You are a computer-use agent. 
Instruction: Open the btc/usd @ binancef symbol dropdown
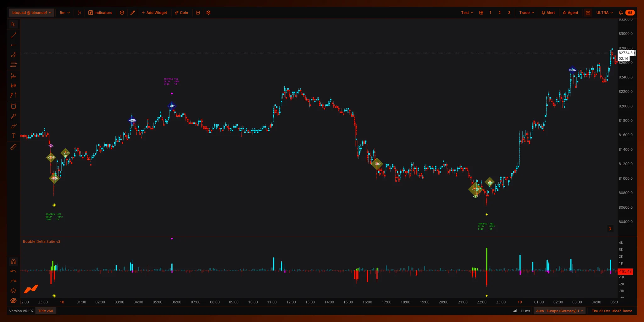(31, 13)
